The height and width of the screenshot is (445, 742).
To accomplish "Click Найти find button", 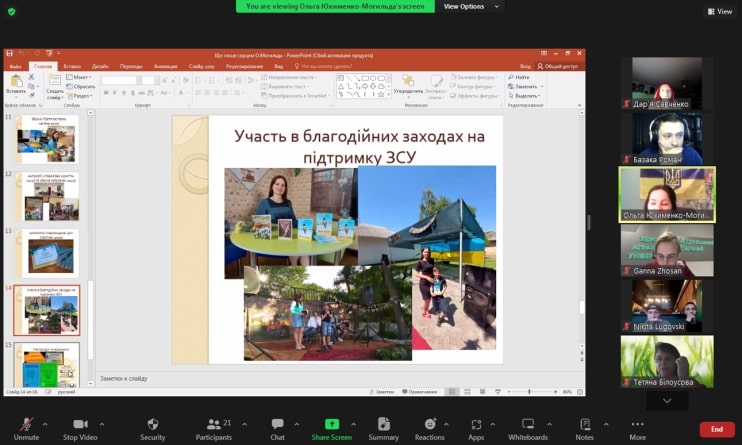I will click(x=519, y=77).
